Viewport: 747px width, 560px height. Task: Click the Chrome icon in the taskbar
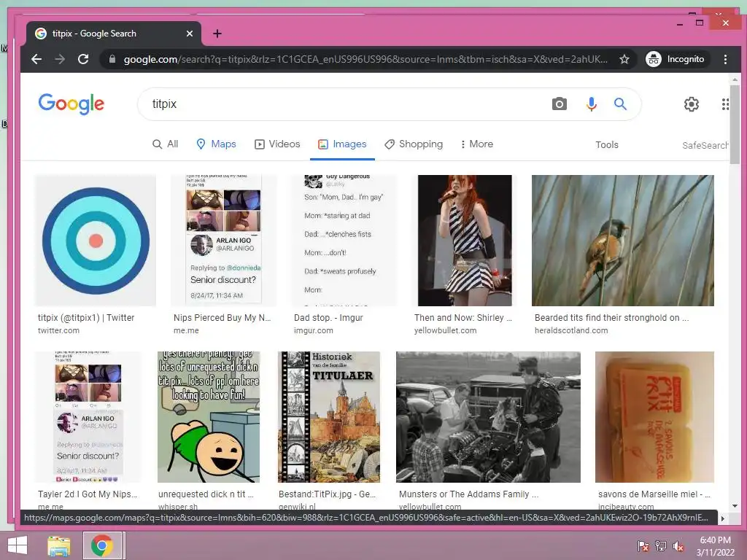[101, 545]
